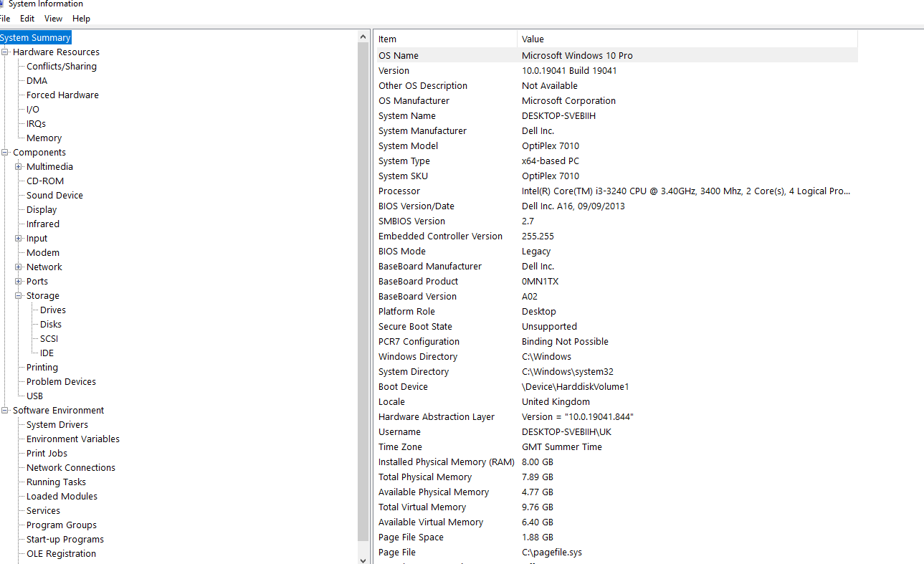
Task: Open the Edit menu
Action: [27, 19]
